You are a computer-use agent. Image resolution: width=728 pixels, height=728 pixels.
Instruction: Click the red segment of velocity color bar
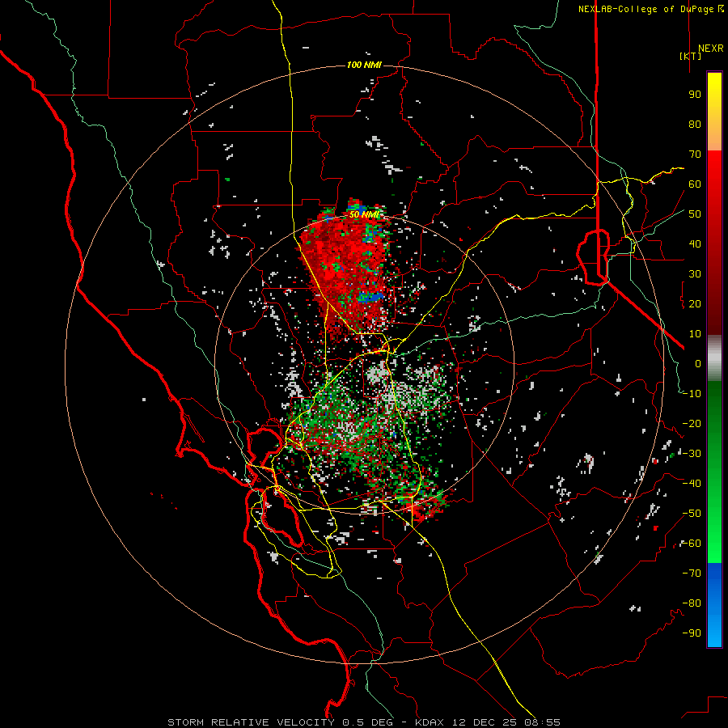tap(714, 243)
